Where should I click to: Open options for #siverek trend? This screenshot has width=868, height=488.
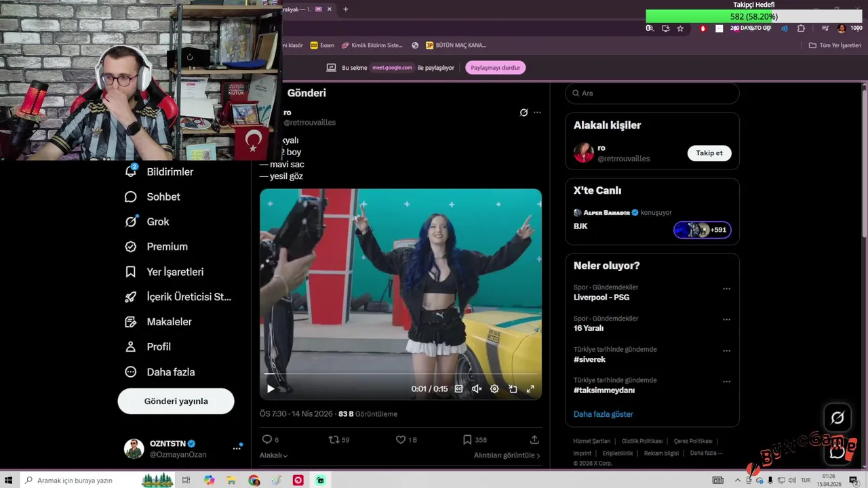(726, 351)
